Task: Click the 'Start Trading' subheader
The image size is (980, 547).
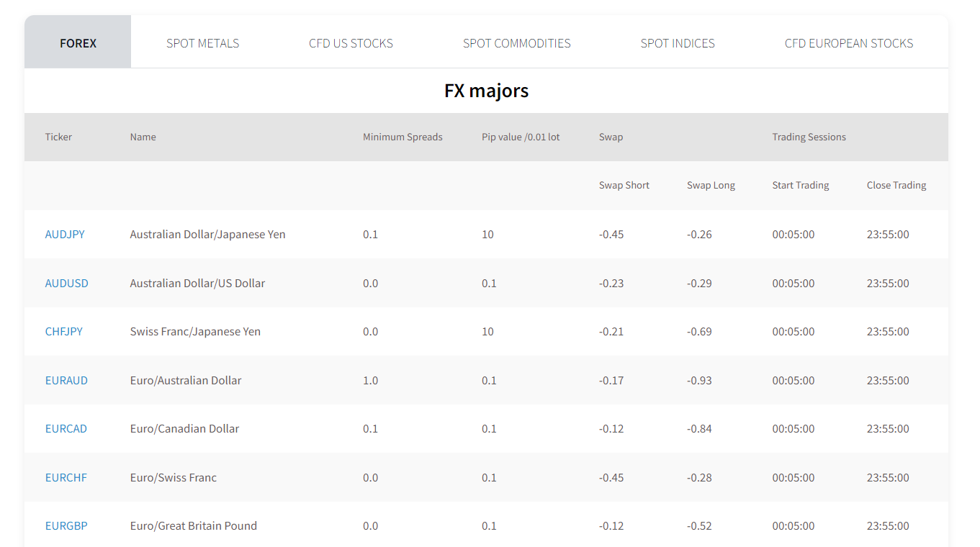Action: [x=801, y=185]
